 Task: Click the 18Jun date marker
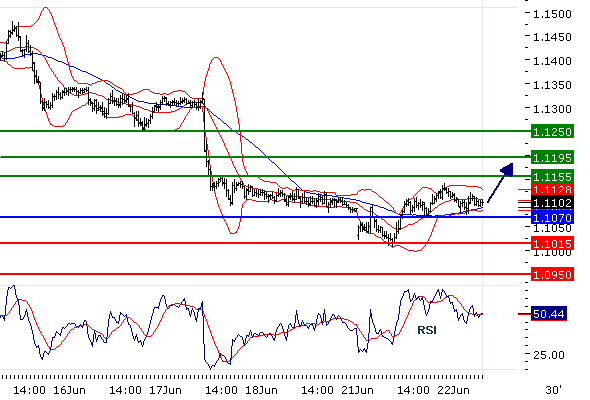pos(261,390)
